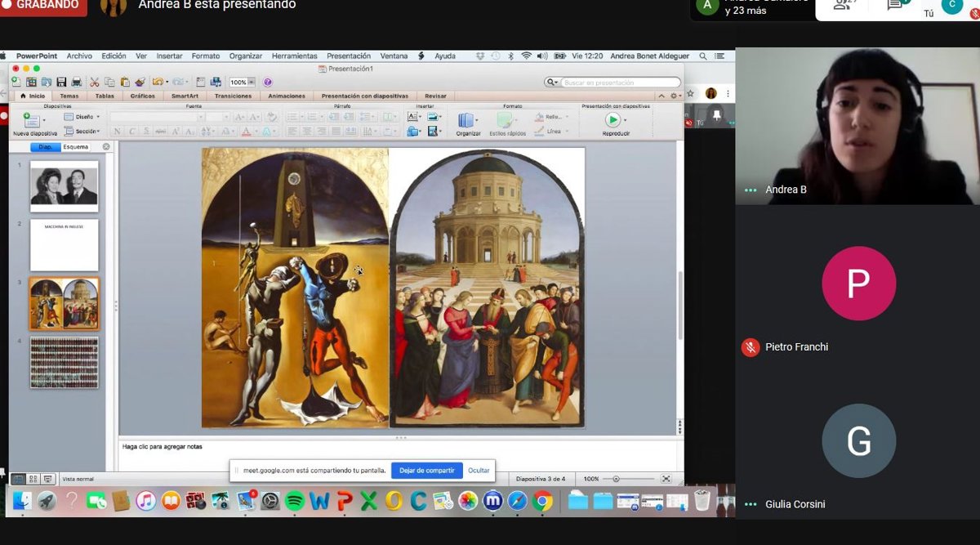
Task: Open the purple help icon
Action: pyautogui.click(x=268, y=83)
